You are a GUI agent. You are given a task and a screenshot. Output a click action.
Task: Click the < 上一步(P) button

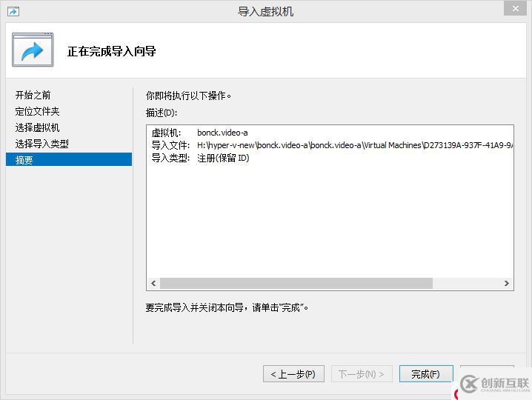coord(293,374)
